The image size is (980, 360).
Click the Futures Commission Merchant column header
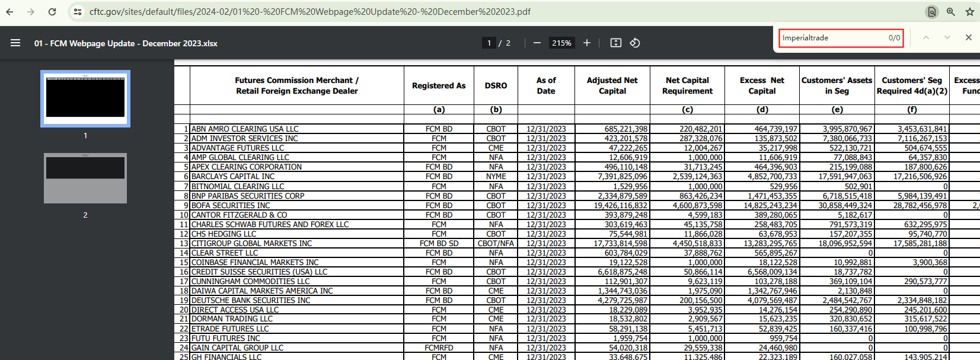coord(297,85)
